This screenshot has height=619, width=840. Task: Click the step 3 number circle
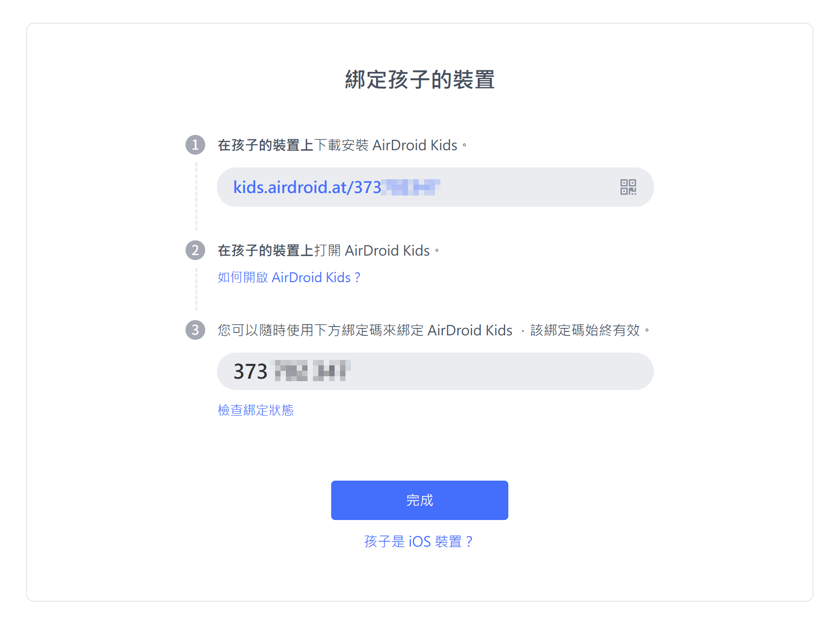tap(195, 329)
